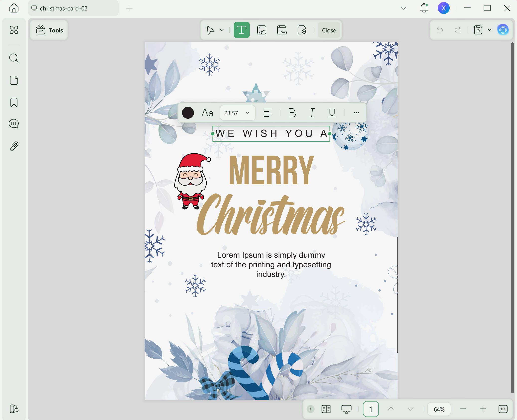Click the 23.57 font size field
This screenshot has width=517, height=420.
pos(237,113)
